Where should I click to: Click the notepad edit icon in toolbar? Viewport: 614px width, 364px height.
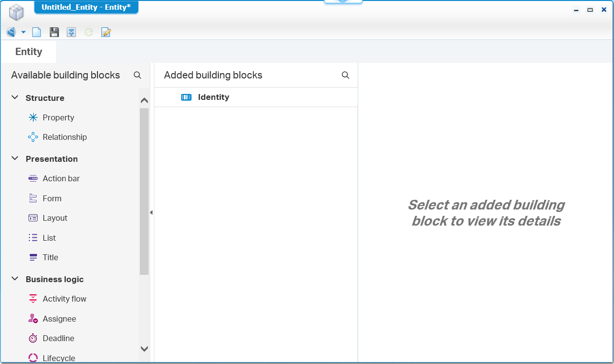[x=106, y=32]
